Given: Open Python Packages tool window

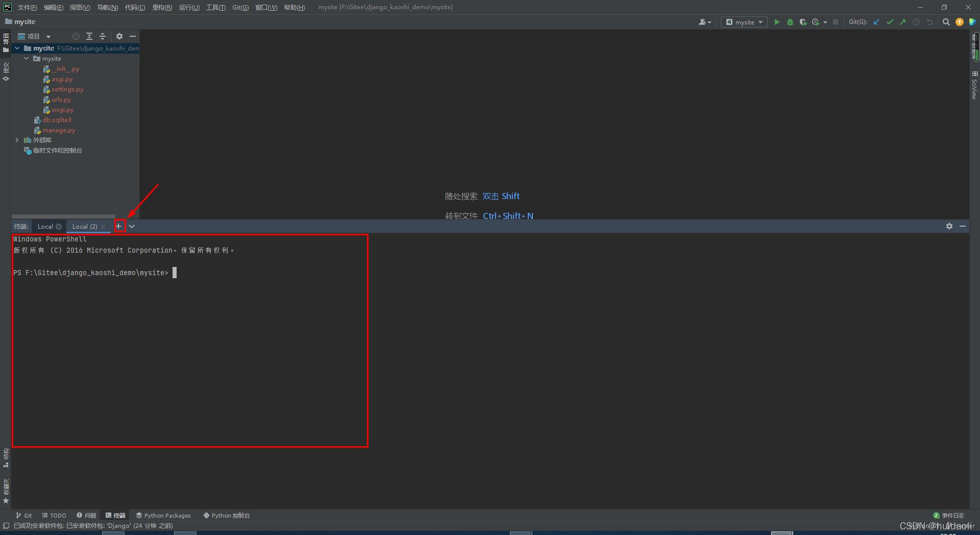Looking at the screenshot, I should click(163, 516).
